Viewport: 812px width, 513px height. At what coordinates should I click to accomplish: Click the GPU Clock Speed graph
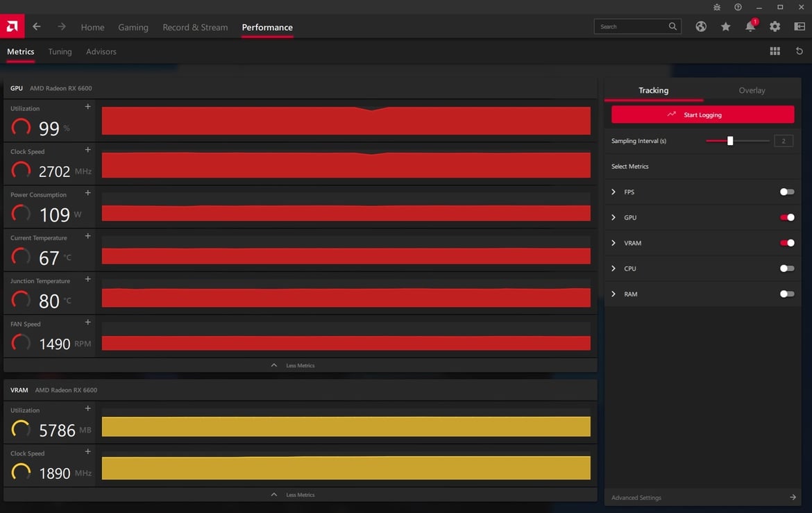[346, 165]
